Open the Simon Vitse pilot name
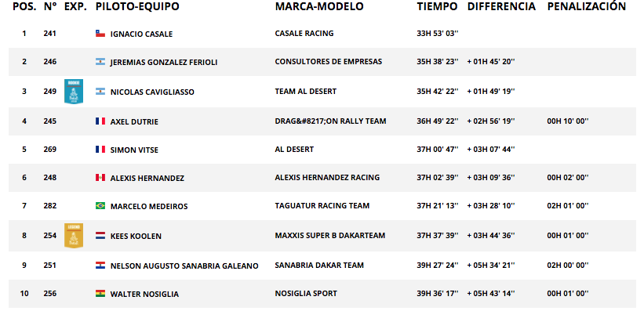The image size is (644, 311). 134,150
